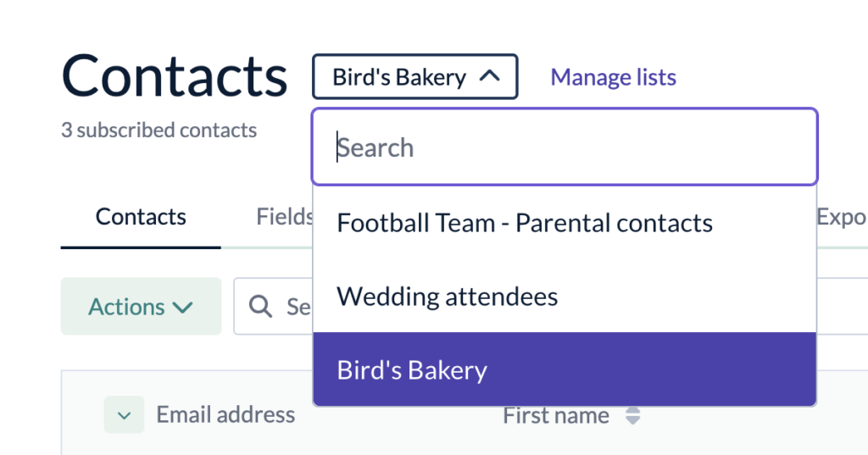
Task: Click the sort arrows beside First name
Action: (632, 416)
